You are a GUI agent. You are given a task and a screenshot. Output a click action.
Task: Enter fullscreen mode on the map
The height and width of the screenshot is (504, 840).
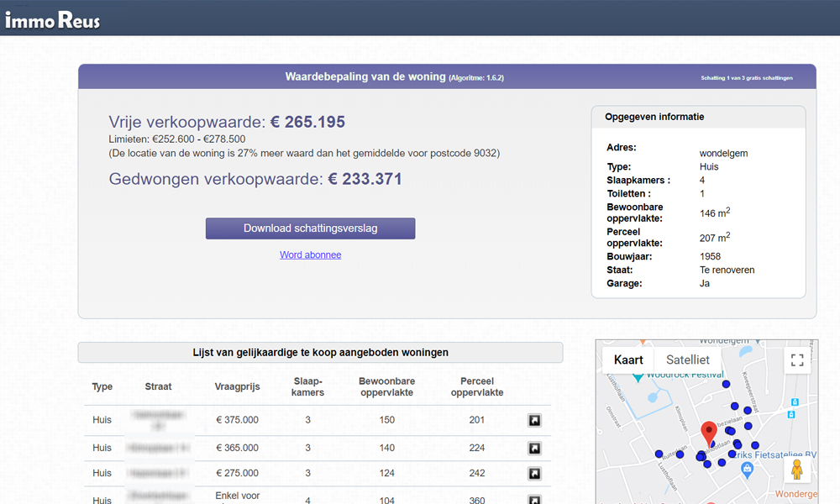[796, 360]
